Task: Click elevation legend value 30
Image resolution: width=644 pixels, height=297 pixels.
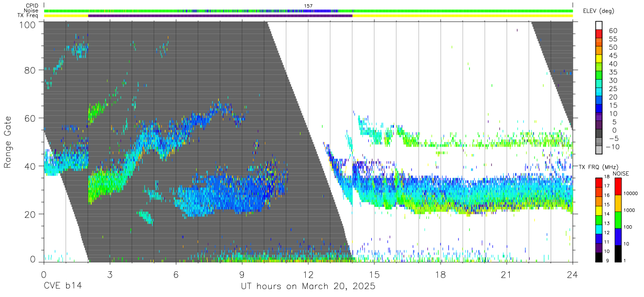Action: [x=613, y=81]
